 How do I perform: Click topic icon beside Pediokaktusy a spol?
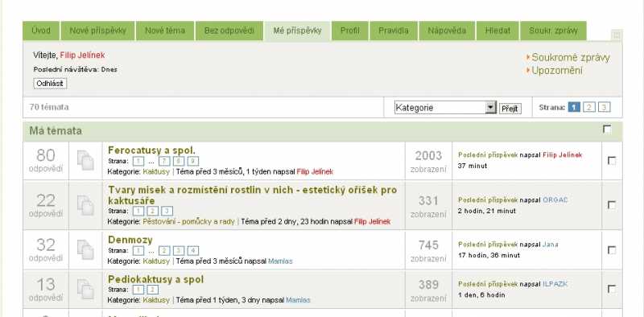point(85,289)
